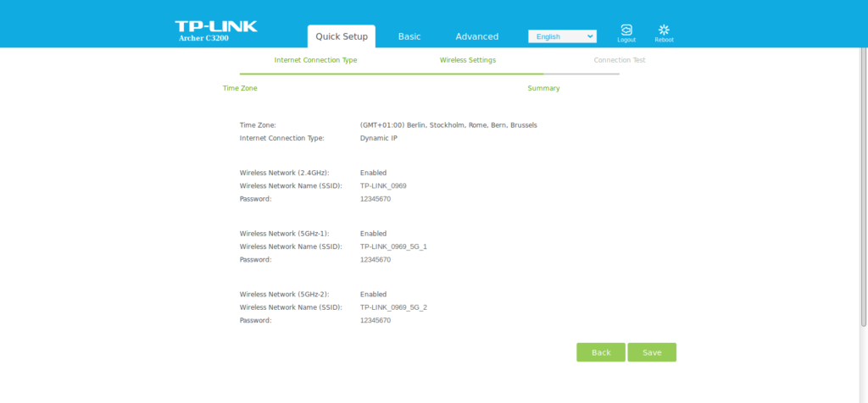Viewport: 868px width, 403px height.
Task: Select the Internet Connection Type step
Action: coord(315,60)
